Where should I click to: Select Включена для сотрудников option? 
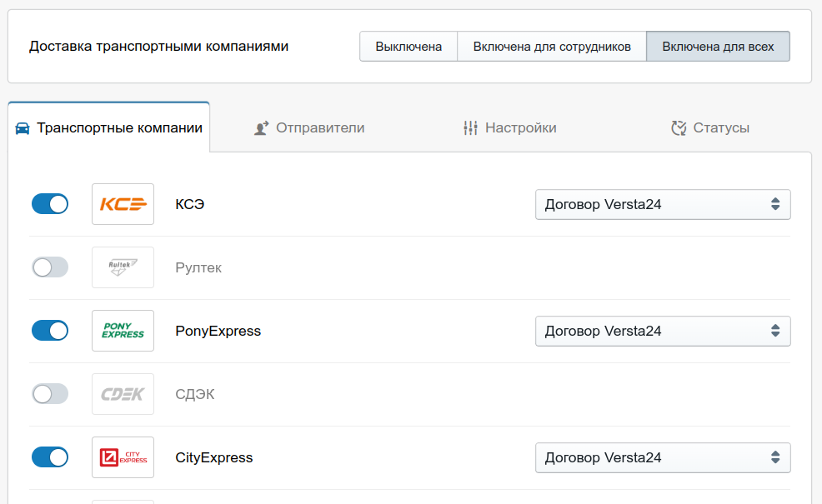(x=552, y=47)
